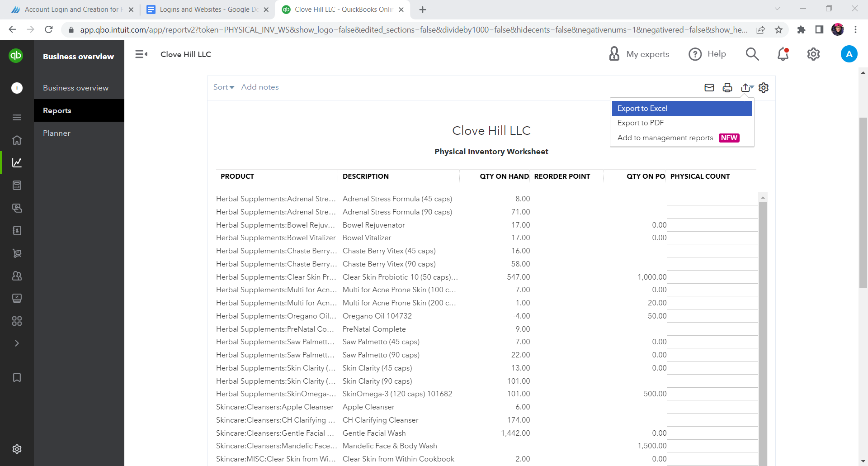Open the calculator-style sidebar icon
The image size is (868, 466).
[17, 185]
